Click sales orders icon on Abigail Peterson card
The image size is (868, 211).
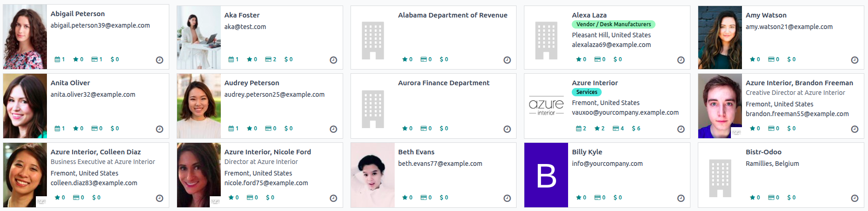94,59
